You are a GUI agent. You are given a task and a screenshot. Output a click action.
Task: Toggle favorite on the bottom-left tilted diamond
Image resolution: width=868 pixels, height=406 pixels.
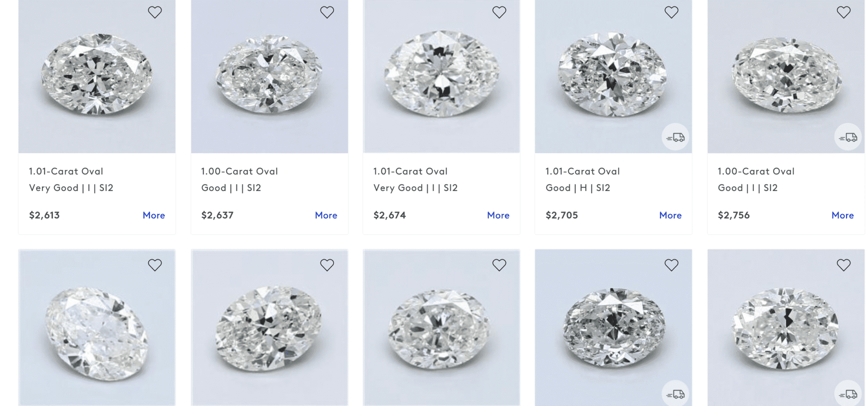click(x=155, y=265)
